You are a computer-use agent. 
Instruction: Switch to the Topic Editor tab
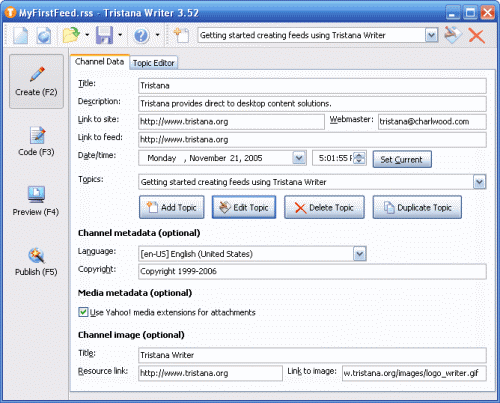point(154,63)
